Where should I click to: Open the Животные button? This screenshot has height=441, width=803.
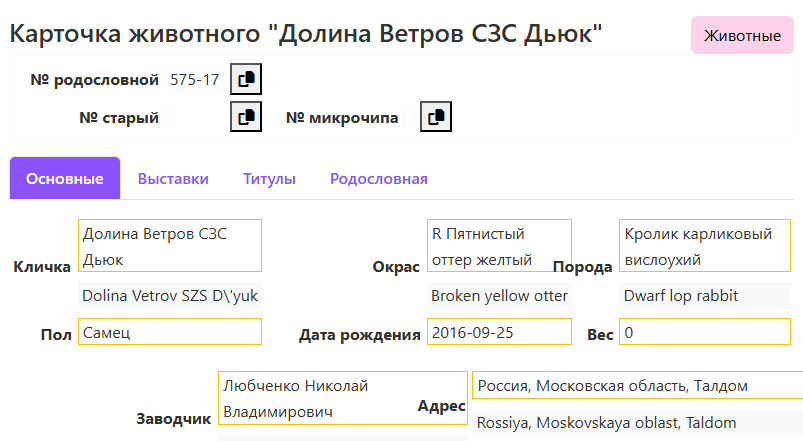[742, 36]
